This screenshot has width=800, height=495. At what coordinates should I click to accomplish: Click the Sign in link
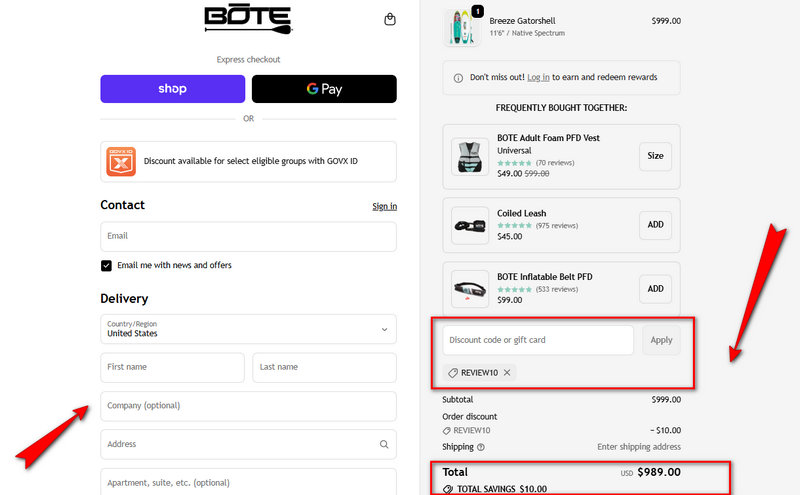point(384,206)
